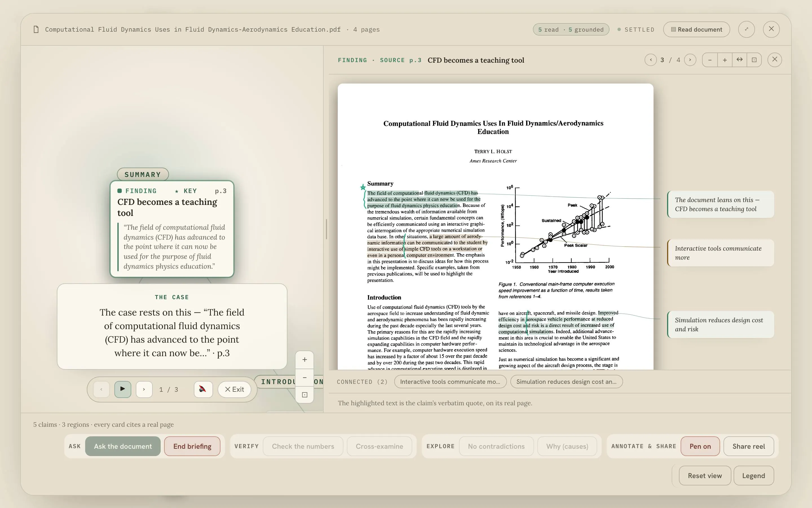Play the briefing tour

pos(122,389)
